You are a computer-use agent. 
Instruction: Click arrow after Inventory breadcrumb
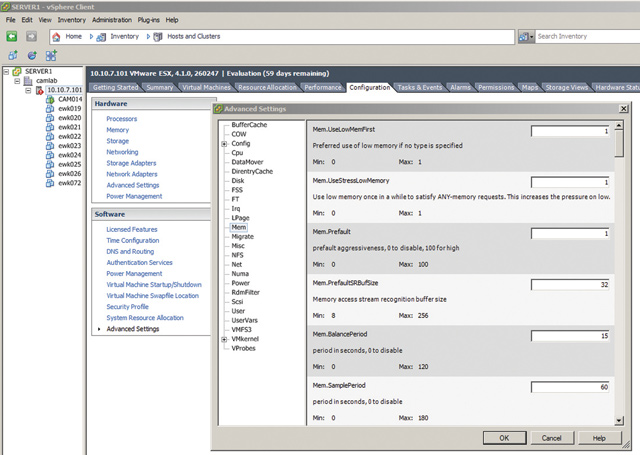tap(148, 37)
